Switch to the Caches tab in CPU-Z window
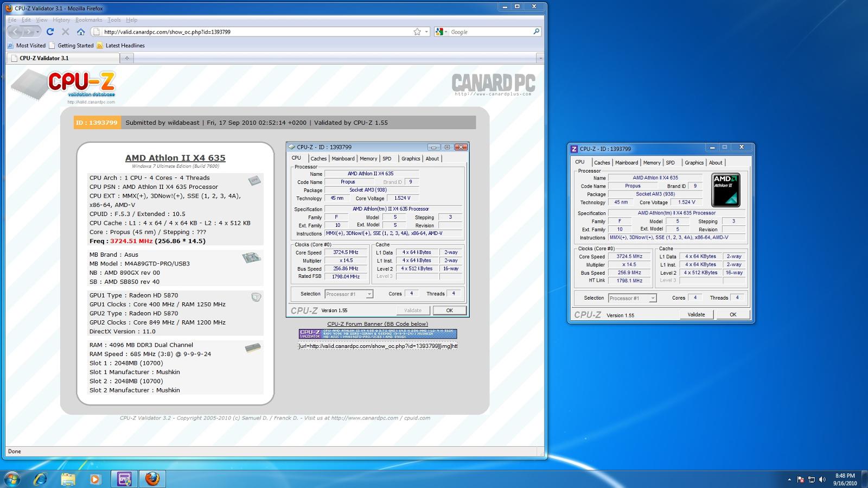868x488 pixels. 602,163
